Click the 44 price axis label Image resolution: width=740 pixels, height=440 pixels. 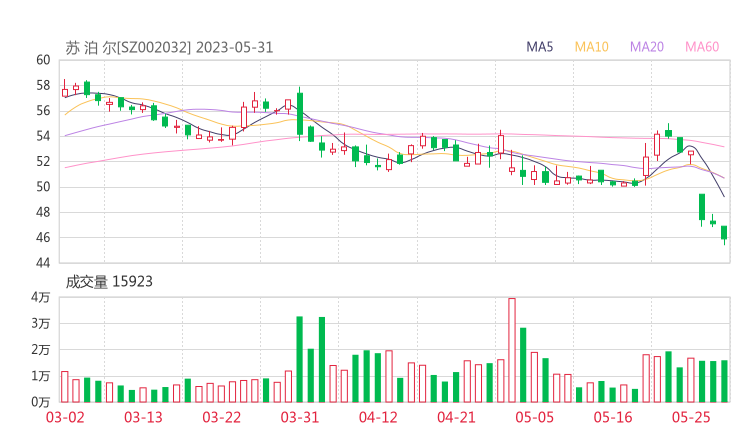[x=43, y=262]
